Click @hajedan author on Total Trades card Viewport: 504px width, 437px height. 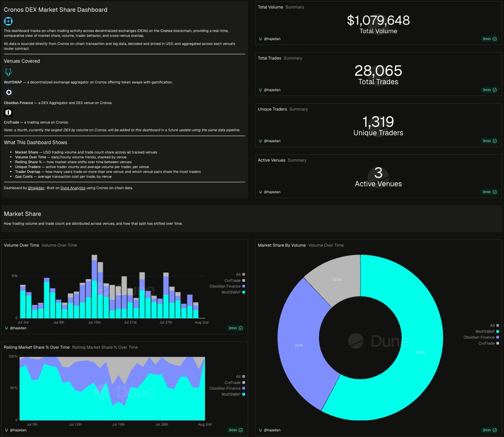click(x=272, y=90)
